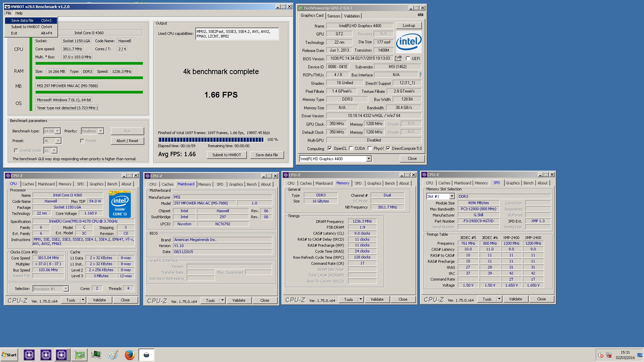Open Graphics tab in CPU-Z Memory window
This screenshot has width=644, height=362.
click(x=374, y=183)
